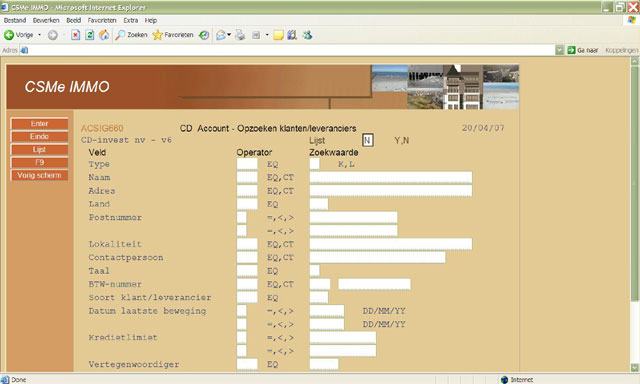Open the Bewerken menu
The width and height of the screenshot is (640, 384).
[46, 20]
